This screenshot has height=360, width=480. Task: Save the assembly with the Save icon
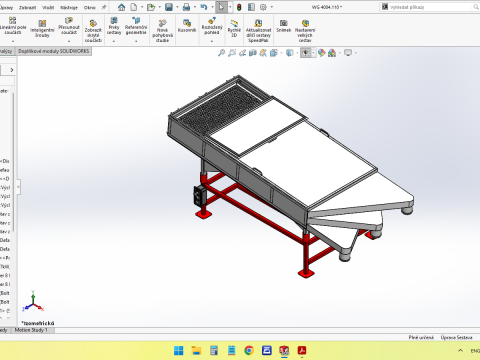pos(169,7)
